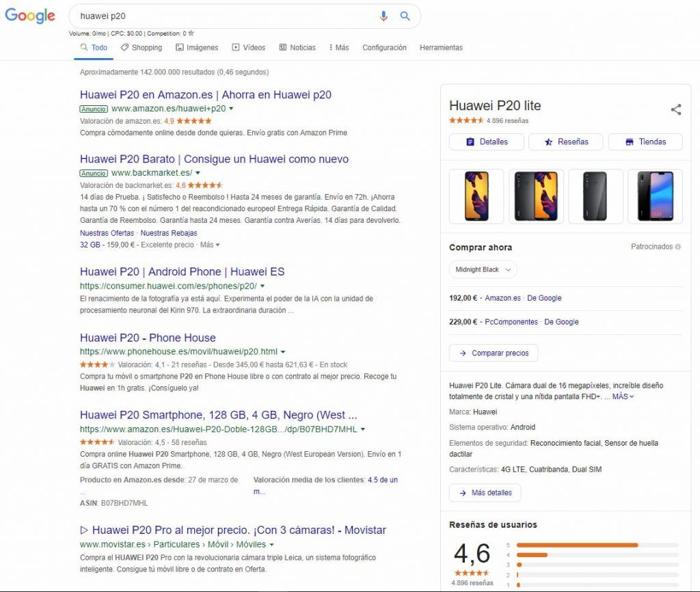700x592 pixels.
Task: Open the Huawei P20 - Phone House result
Action: point(148,338)
